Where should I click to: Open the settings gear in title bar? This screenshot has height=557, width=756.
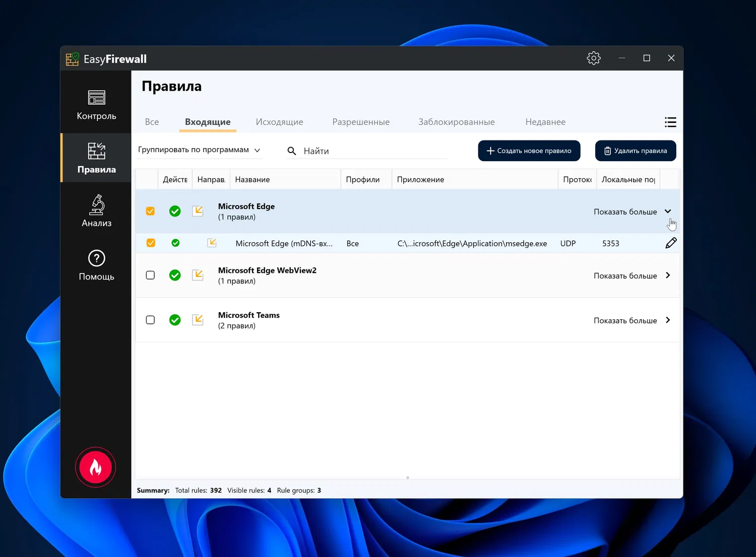click(594, 58)
